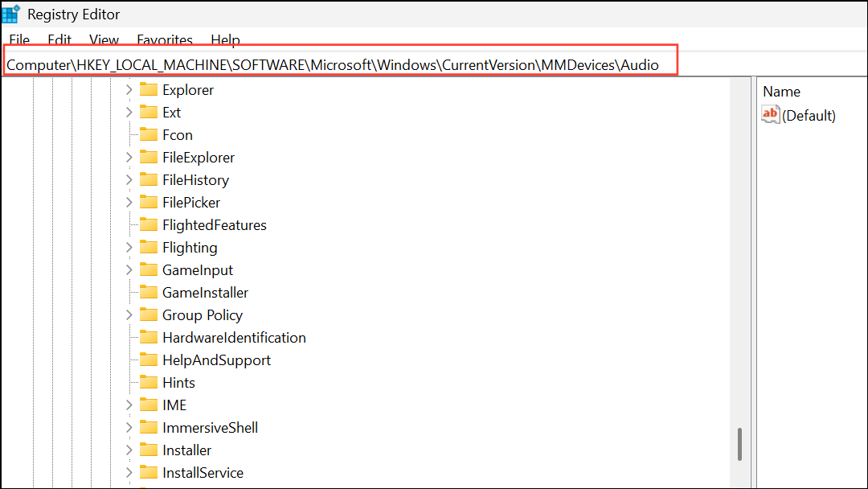The width and height of the screenshot is (868, 489).
Task: Expand the GameInput key
Action: tap(129, 269)
